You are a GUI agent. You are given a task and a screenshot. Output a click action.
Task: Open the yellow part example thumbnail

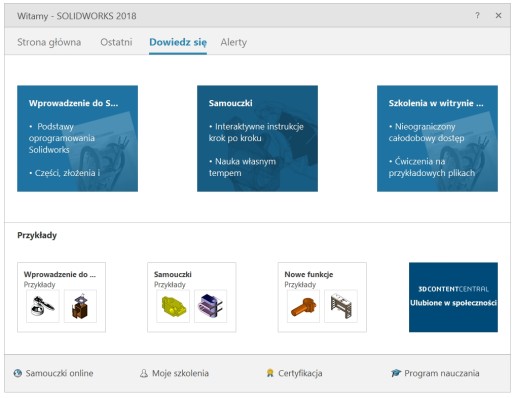point(173,306)
